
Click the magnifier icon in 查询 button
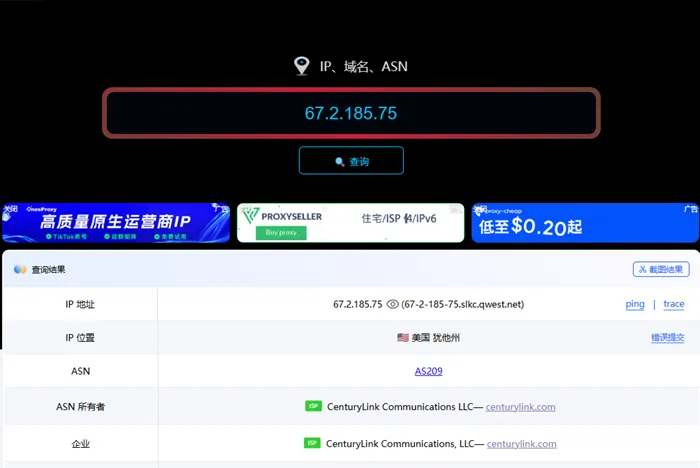click(340, 162)
